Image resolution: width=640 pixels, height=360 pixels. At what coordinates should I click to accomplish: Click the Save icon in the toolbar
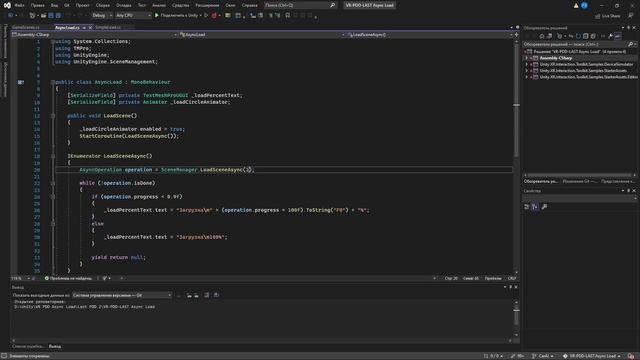(51, 16)
